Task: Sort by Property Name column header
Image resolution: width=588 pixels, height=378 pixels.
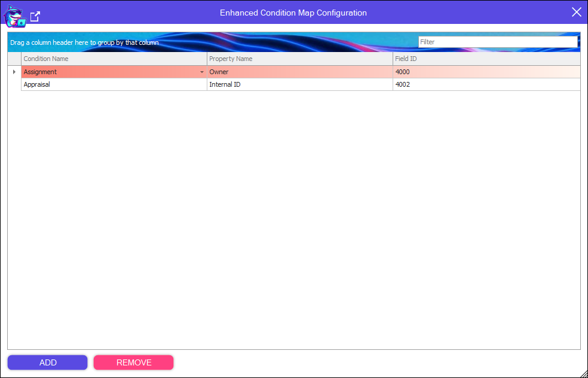Action: point(299,59)
